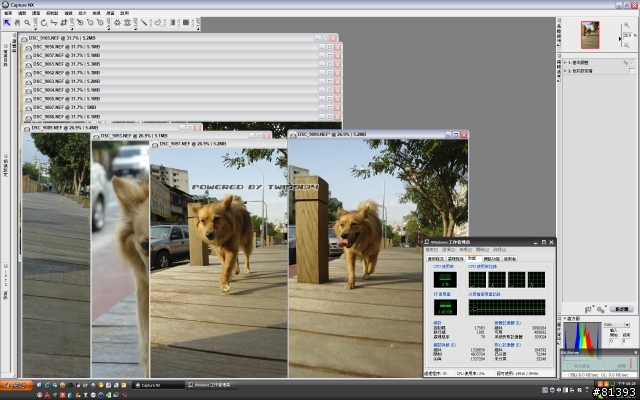
Task: Select the white control point tool
Action: [100, 22]
